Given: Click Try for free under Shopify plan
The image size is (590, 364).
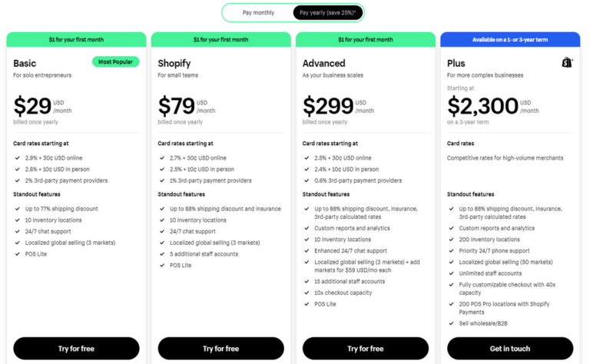Looking at the screenshot, I should click(x=221, y=349).
